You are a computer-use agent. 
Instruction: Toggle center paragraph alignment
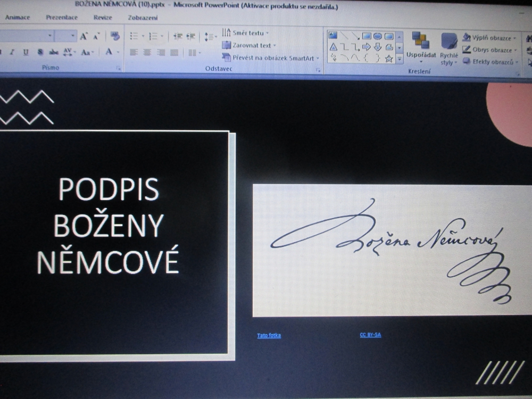coord(147,52)
